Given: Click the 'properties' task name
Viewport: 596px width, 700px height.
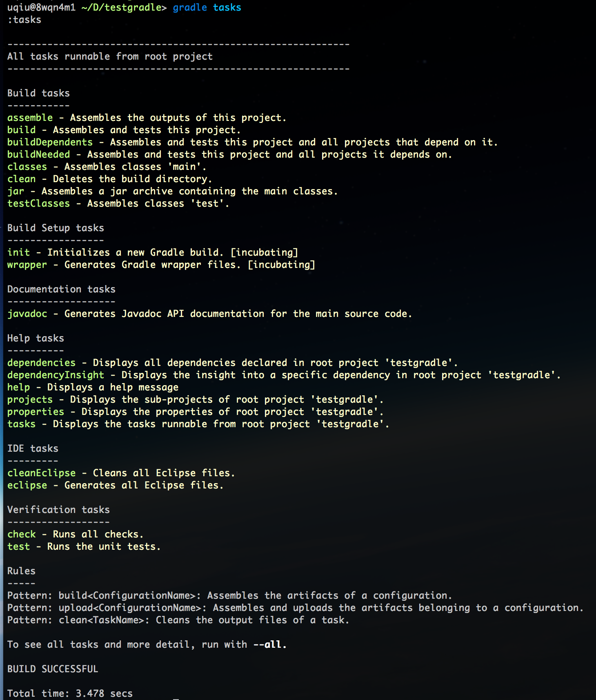Looking at the screenshot, I should pyautogui.click(x=36, y=412).
